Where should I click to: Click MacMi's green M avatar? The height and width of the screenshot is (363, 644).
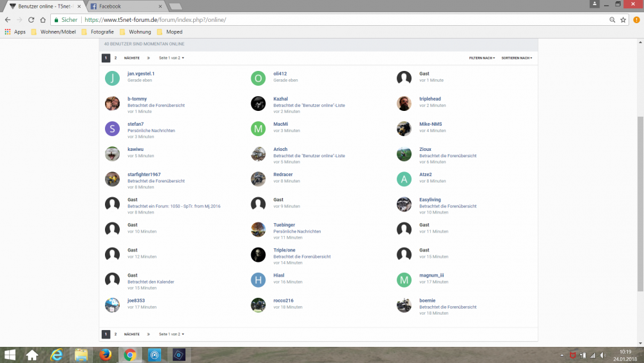click(x=258, y=129)
